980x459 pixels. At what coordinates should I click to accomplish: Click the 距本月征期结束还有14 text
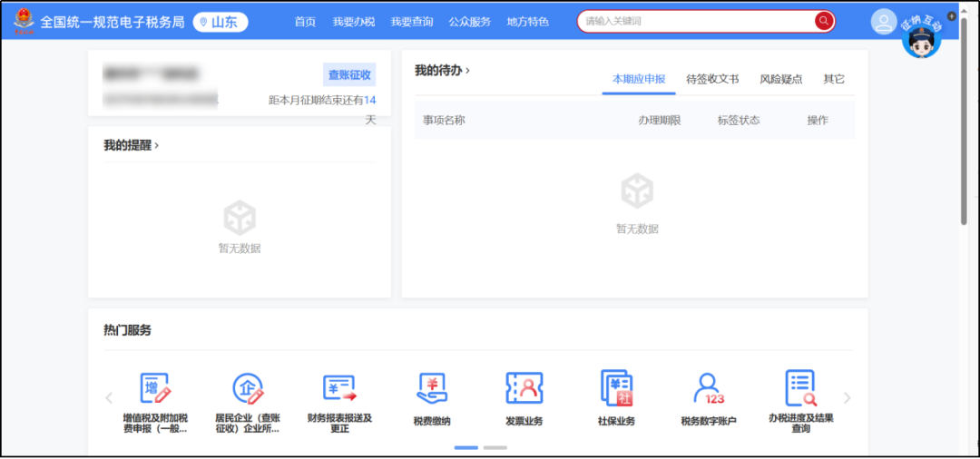click(x=322, y=100)
